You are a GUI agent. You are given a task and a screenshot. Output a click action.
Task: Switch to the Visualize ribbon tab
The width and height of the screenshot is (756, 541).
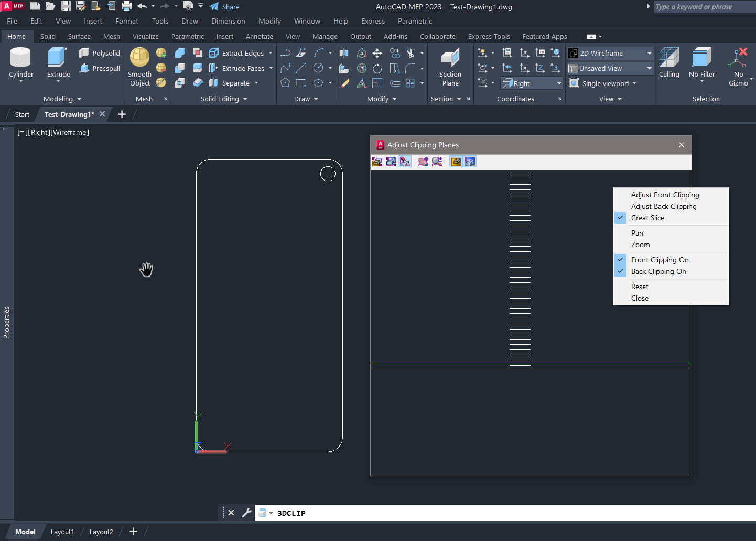[x=145, y=36]
